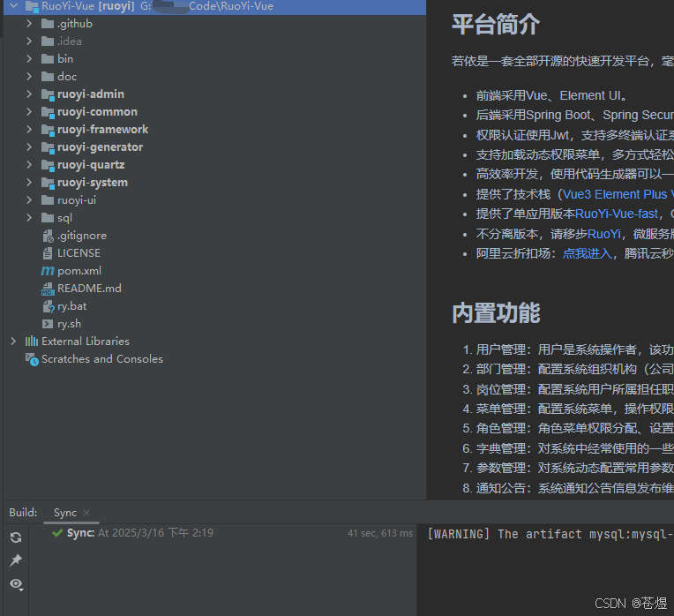
Task: Click the ruoyi-generator module icon
Action: 48,147
